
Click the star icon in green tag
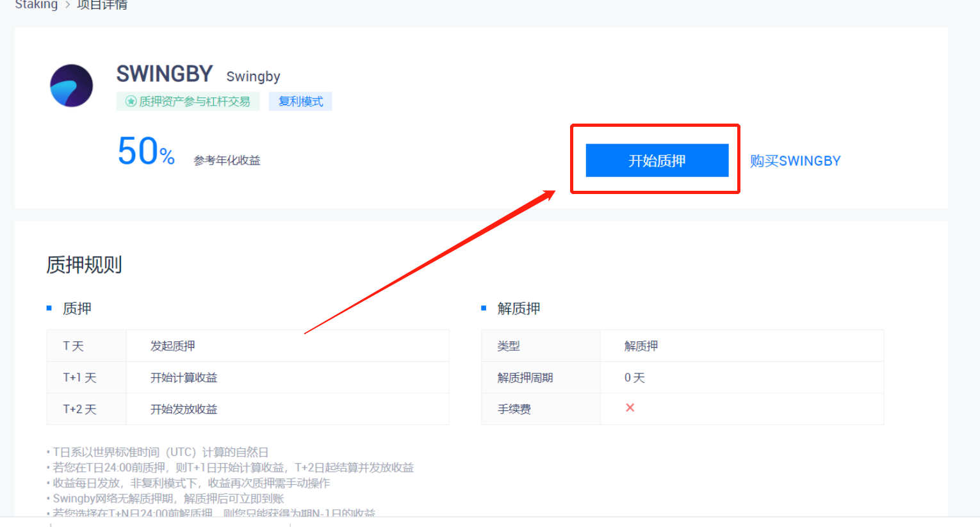[131, 101]
